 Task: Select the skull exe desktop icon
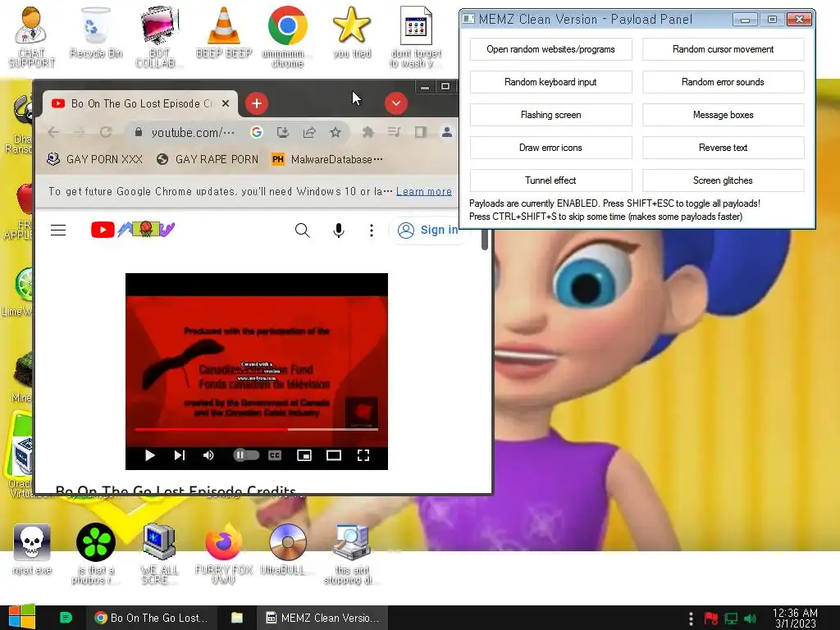coord(32,549)
